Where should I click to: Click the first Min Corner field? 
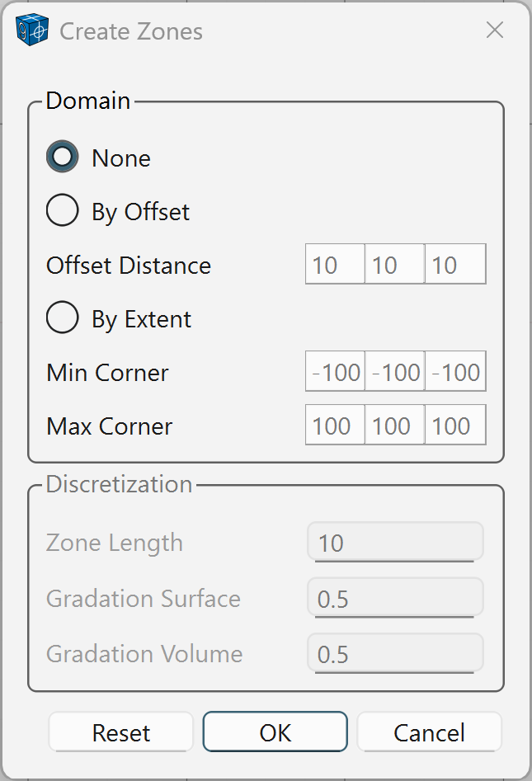tap(335, 372)
